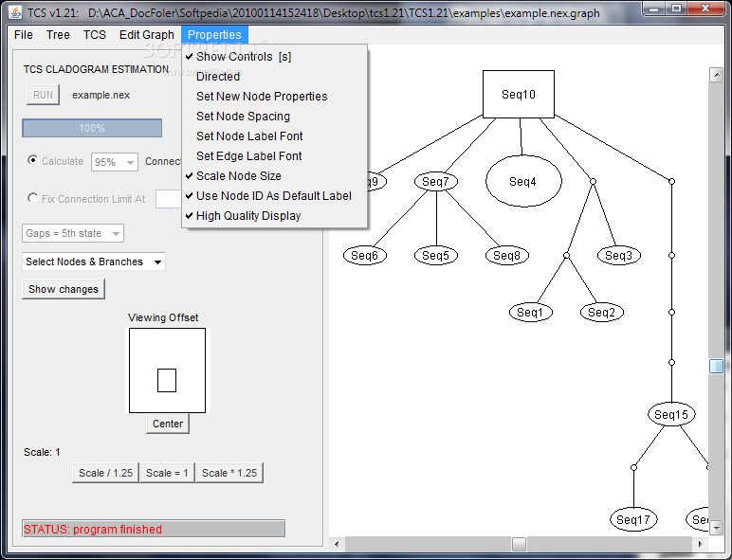The width and height of the screenshot is (732, 560).
Task: Select the Seq1 node
Action: click(x=530, y=312)
